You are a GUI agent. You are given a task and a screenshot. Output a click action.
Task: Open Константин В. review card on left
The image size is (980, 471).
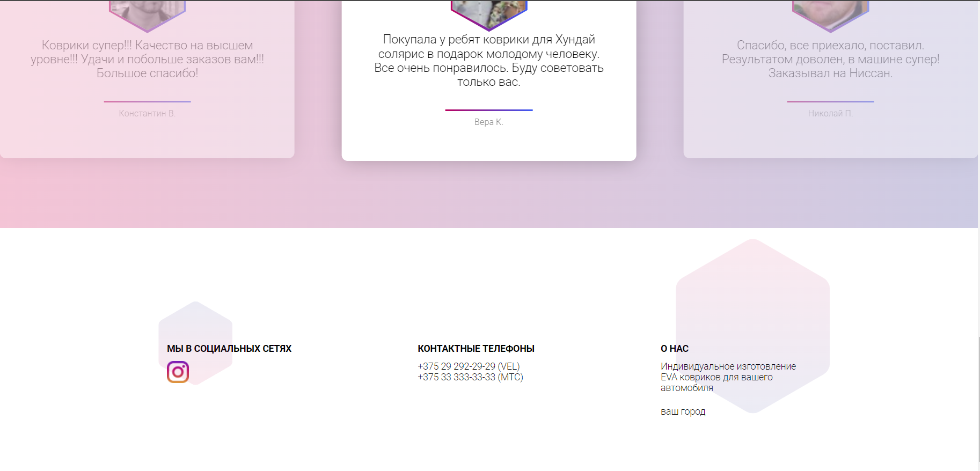coord(147,79)
